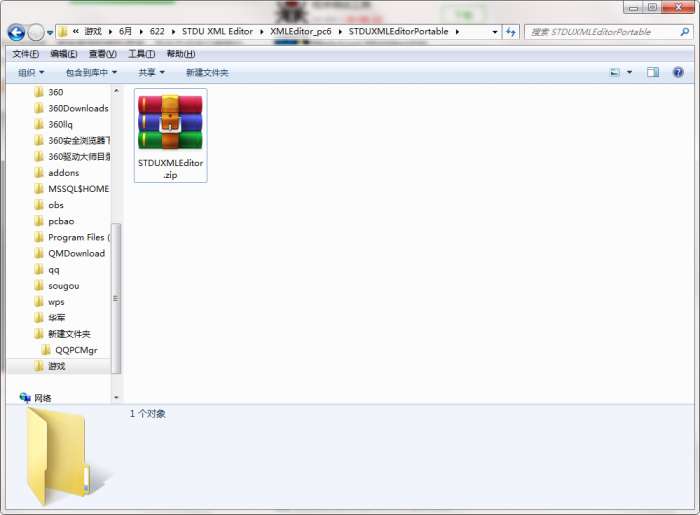Screen dimensions: 700x515
Task: Open the 编辑(E) menu
Action: [x=64, y=54]
